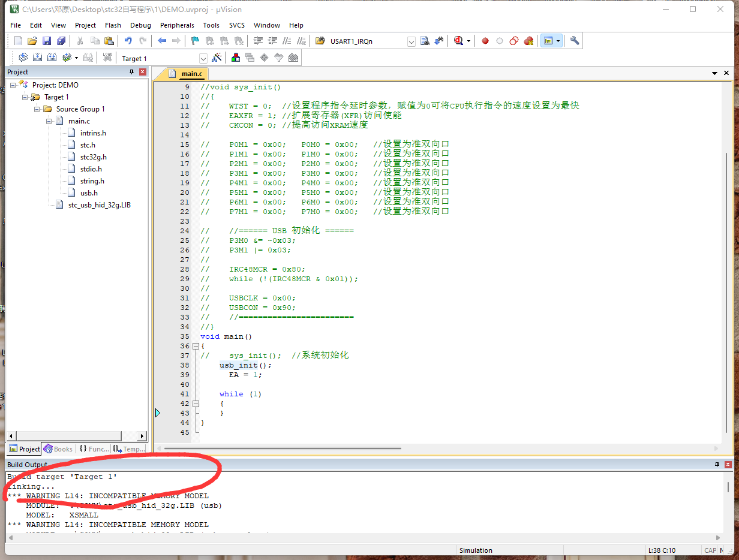739x560 pixels.
Task: Create a new file from toolbar
Action: [x=18, y=41]
